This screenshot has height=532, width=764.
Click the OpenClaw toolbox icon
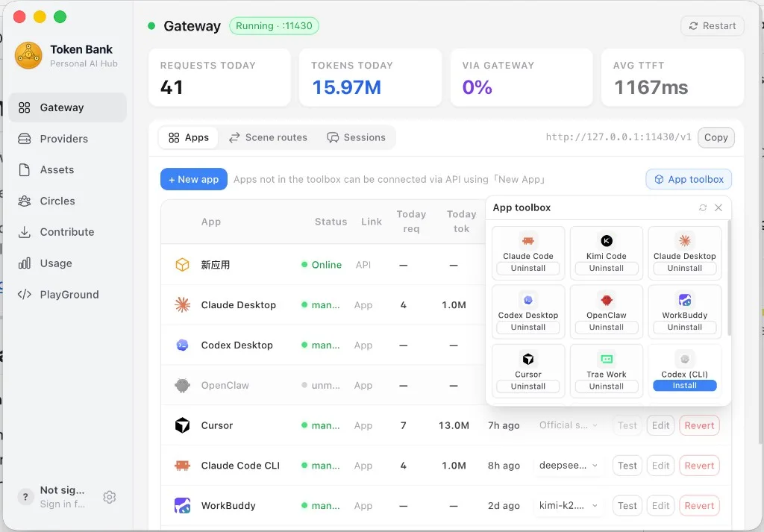click(606, 300)
